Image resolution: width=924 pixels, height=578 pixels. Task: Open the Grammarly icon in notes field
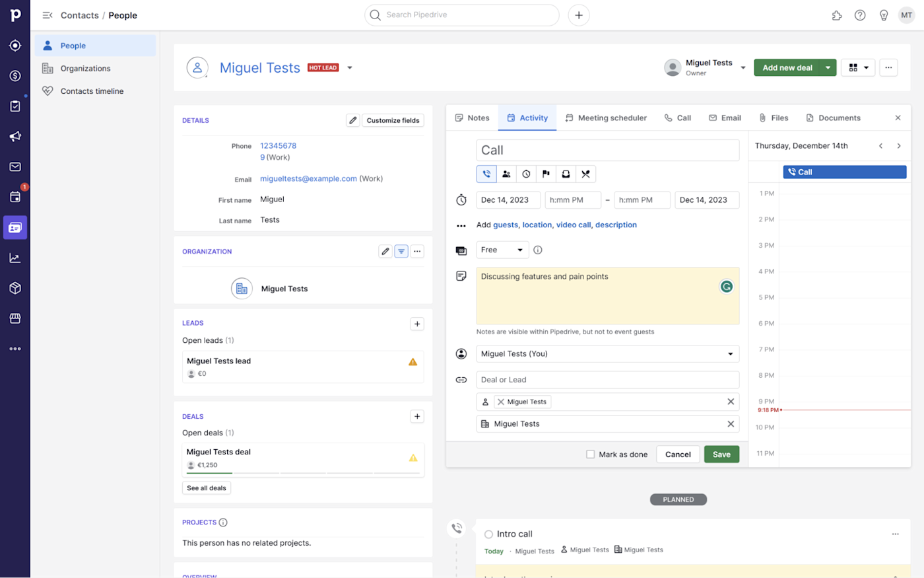pyautogui.click(x=726, y=287)
